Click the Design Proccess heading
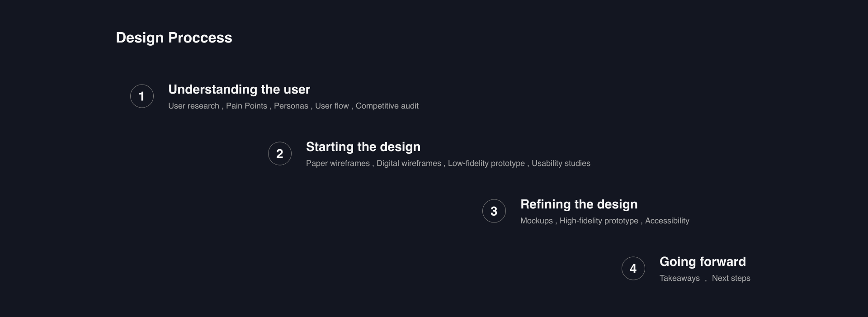The width and height of the screenshot is (868, 317). click(x=174, y=38)
